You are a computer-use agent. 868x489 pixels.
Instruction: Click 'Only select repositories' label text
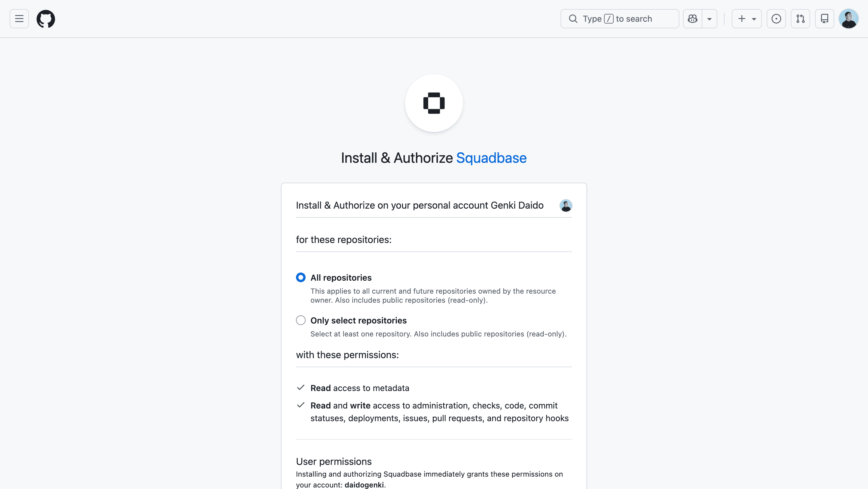click(359, 320)
